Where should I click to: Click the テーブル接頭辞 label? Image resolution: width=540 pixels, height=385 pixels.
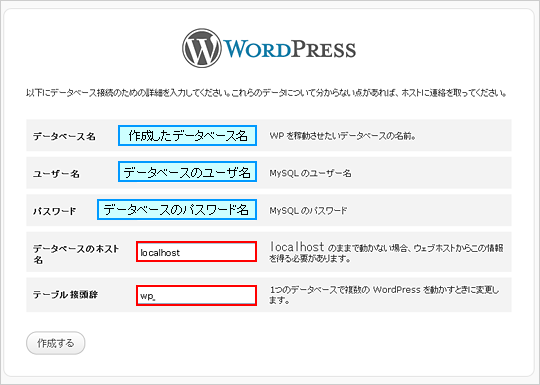[x=65, y=295]
